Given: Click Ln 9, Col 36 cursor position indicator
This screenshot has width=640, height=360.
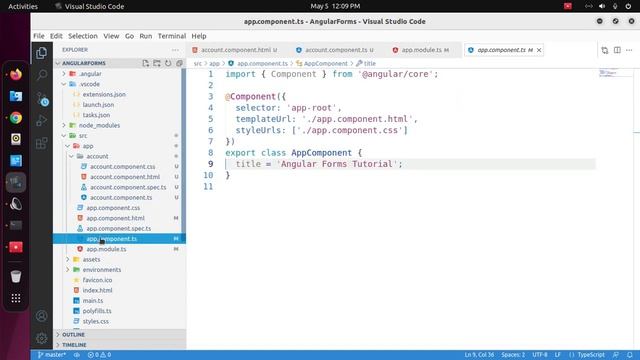Looking at the screenshot, I should click(479, 355).
